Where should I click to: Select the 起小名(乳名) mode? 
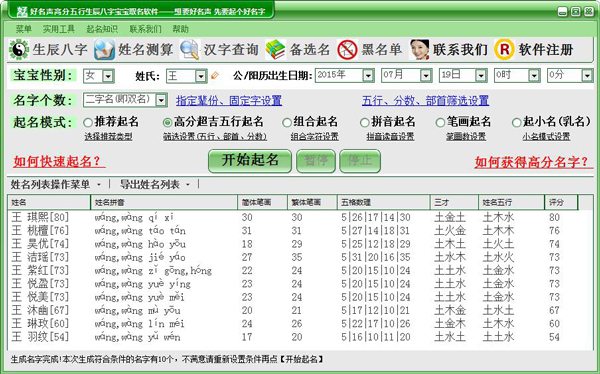[x=517, y=122]
